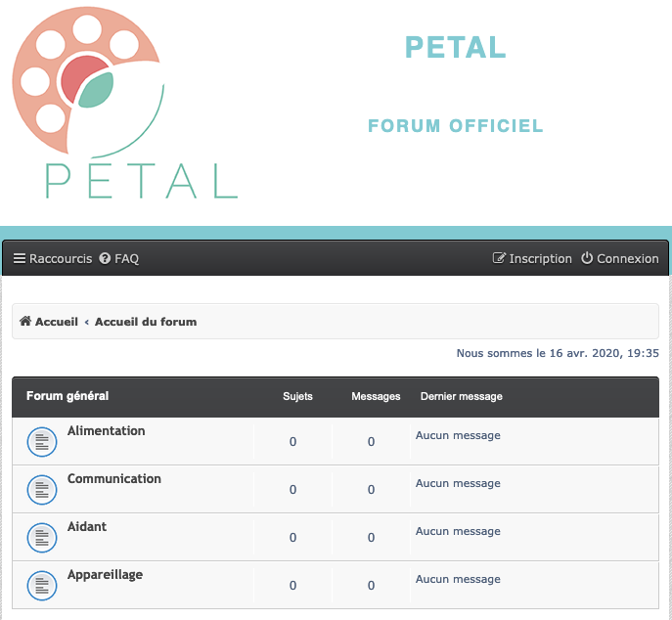The height and width of the screenshot is (620, 672).
Task: Click the Inscription pencil icon
Action: 499,258
